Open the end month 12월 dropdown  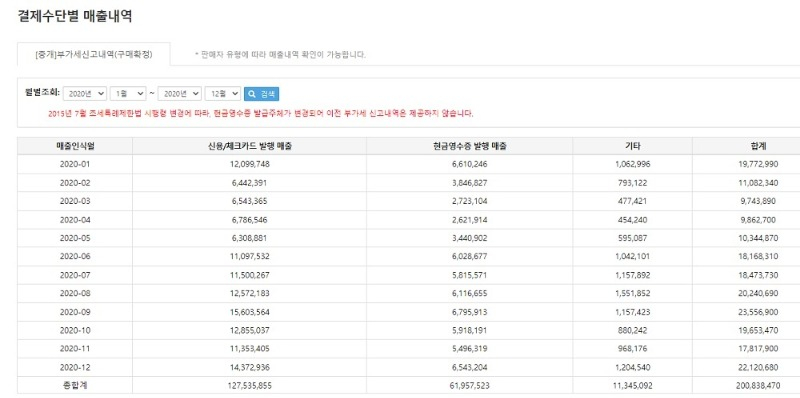tap(222, 94)
